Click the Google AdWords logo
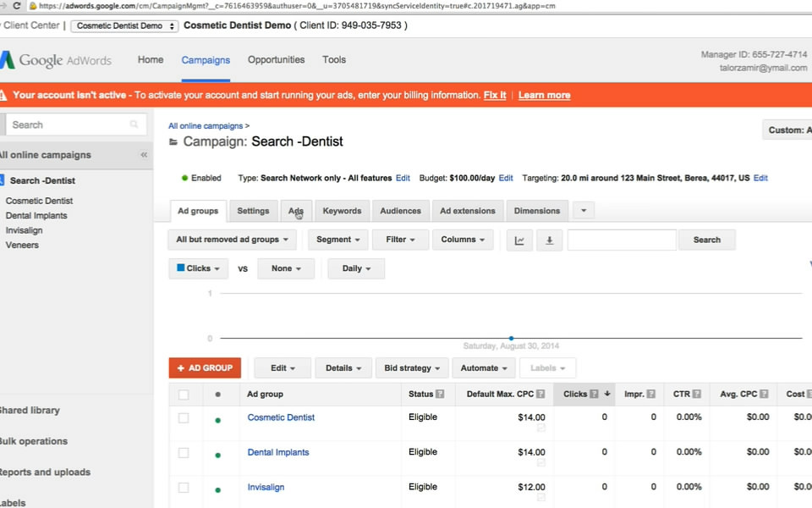 pos(56,60)
